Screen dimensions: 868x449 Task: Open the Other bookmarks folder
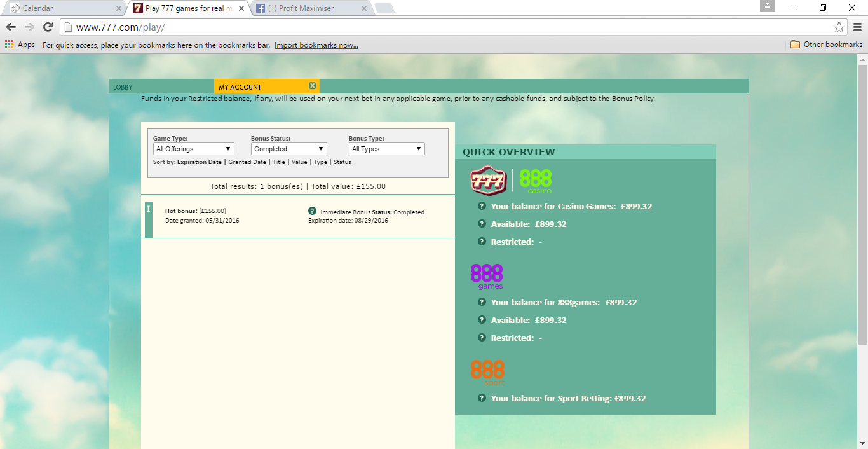coord(827,45)
